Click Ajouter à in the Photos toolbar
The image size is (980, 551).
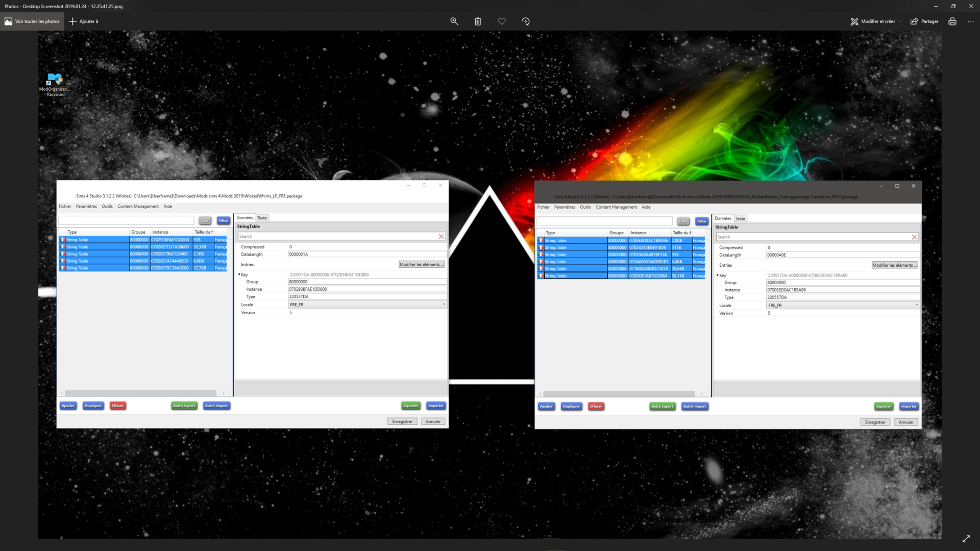coord(84,21)
